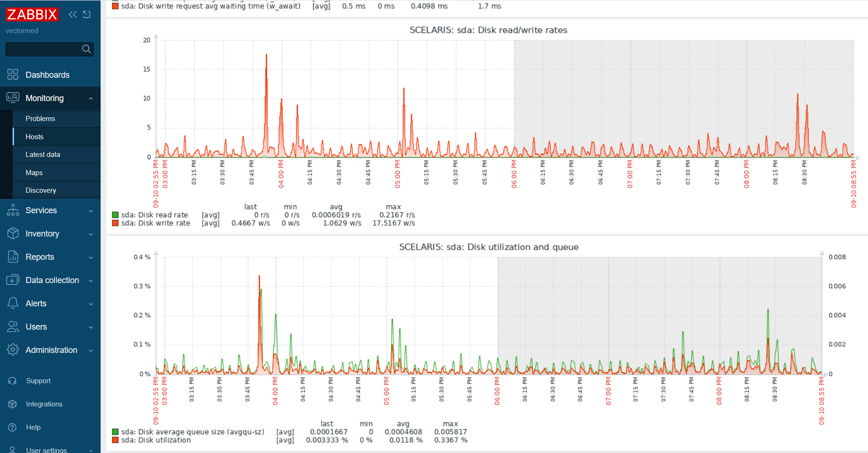The height and width of the screenshot is (453, 868).
Task: Click the Support headset icon
Action: pyautogui.click(x=13, y=381)
